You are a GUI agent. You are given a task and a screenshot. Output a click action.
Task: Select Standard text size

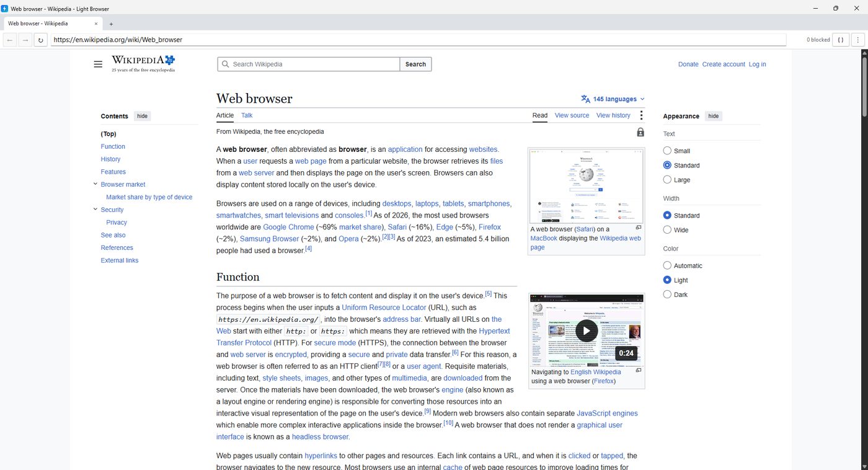click(667, 166)
